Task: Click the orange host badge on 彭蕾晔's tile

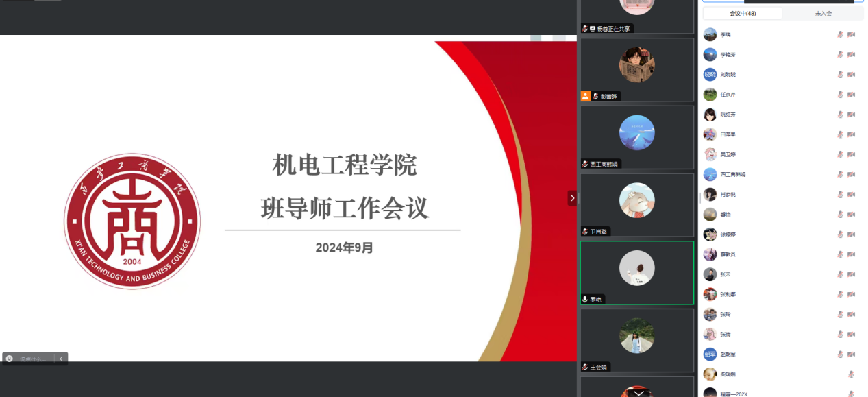Action: (585, 96)
